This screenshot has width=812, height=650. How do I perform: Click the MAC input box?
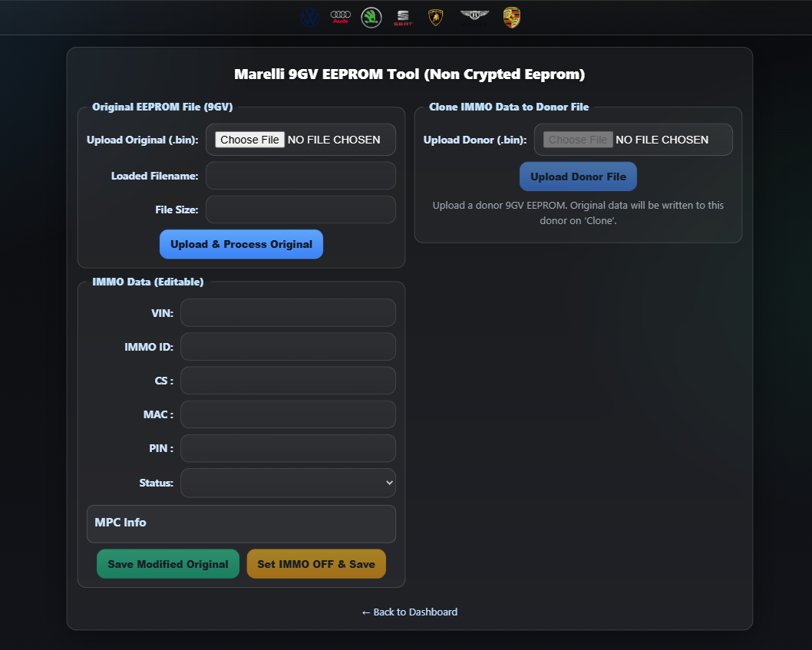[288, 414]
